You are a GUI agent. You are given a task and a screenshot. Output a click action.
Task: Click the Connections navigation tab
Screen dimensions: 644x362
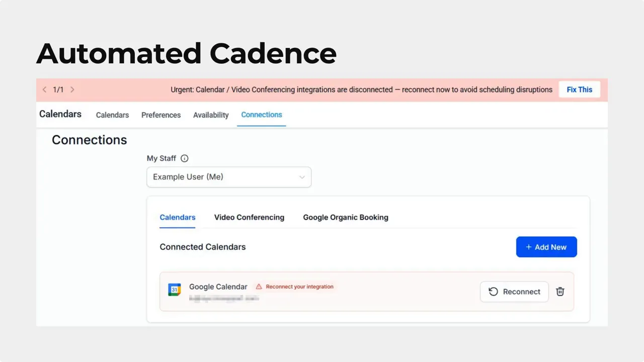(x=261, y=115)
